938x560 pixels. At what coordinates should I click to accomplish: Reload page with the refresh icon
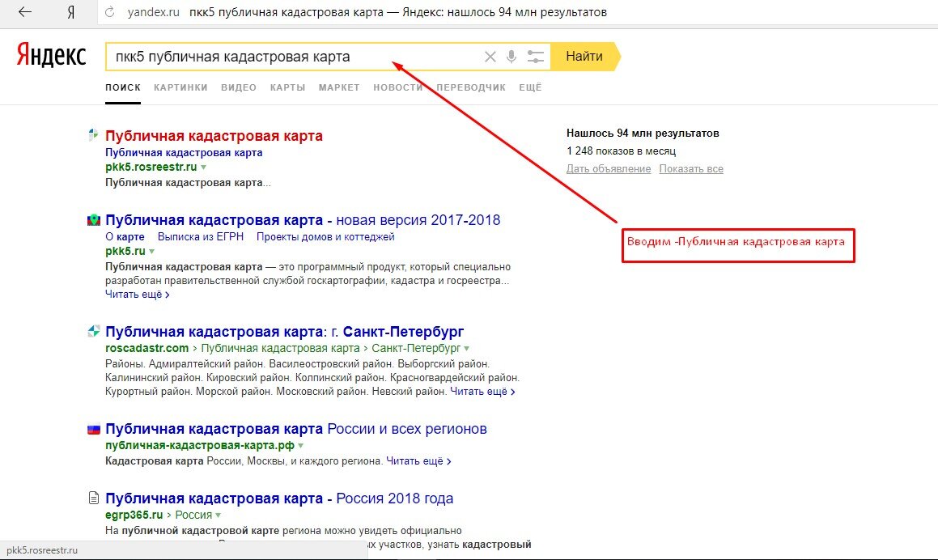click(x=109, y=12)
